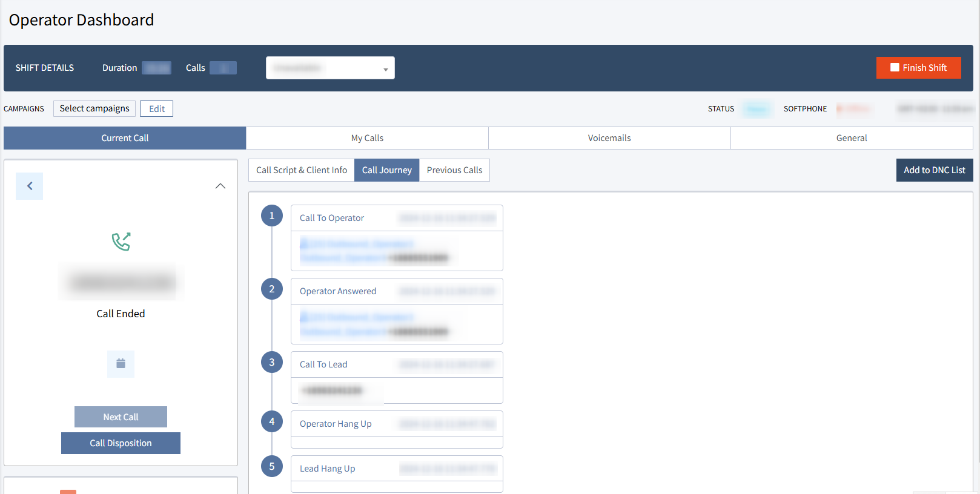Click Add to DNC List button
This screenshot has height=494, width=980.
click(934, 170)
